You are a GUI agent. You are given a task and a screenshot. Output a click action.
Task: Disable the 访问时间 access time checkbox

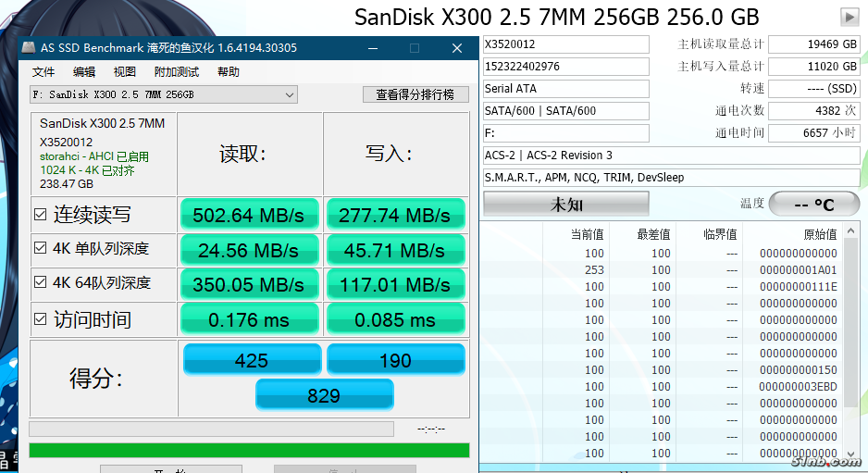click(x=40, y=319)
